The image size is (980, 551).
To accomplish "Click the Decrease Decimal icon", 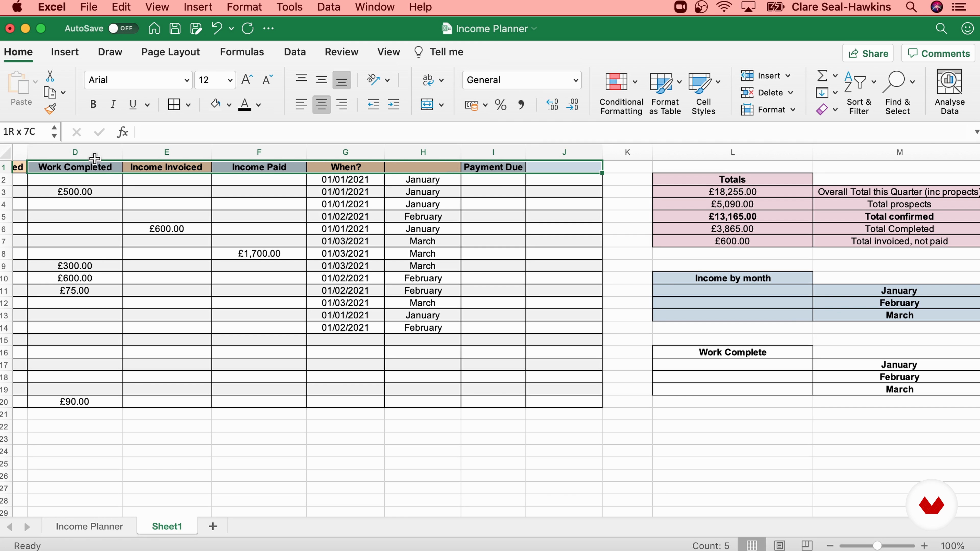I will click(572, 105).
